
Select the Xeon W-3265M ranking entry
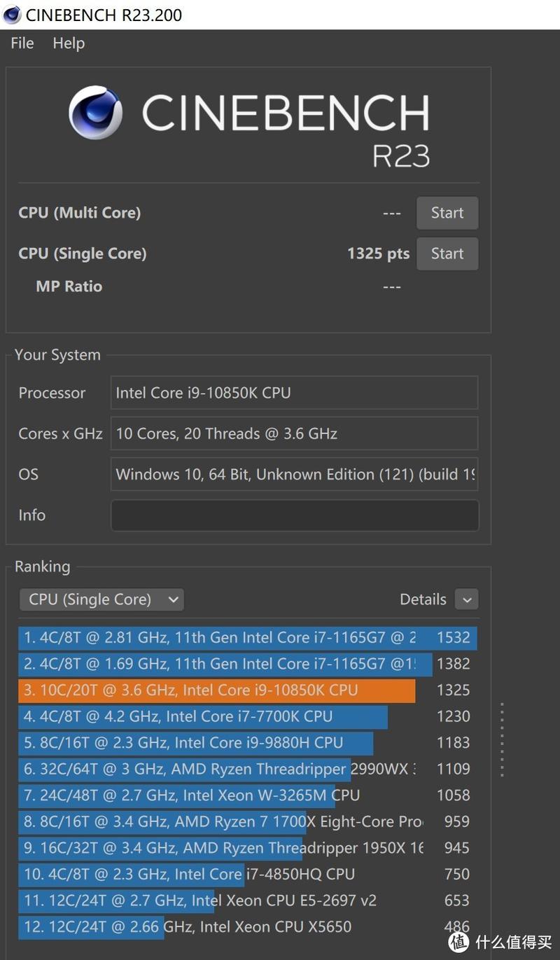tap(248, 795)
